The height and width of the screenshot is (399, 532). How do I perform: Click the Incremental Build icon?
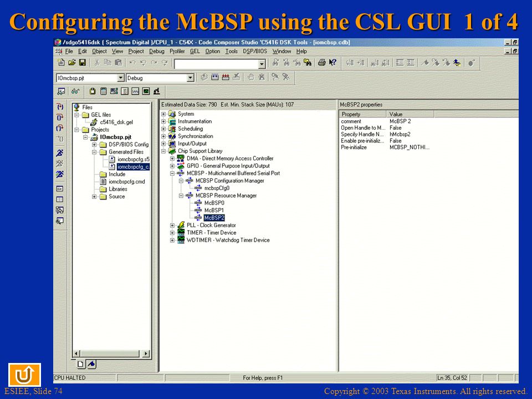(214, 77)
